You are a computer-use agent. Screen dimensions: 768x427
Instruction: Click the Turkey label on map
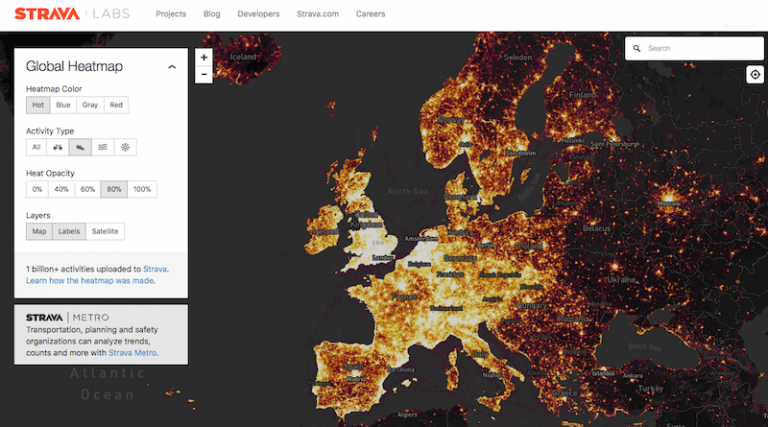pyautogui.click(x=650, y=388)
